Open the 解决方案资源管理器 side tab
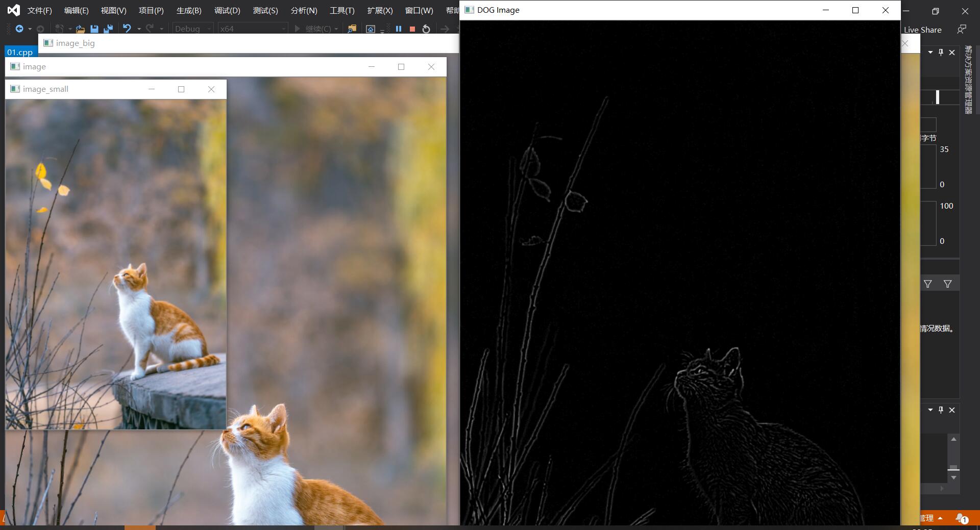 click(968, 80)
